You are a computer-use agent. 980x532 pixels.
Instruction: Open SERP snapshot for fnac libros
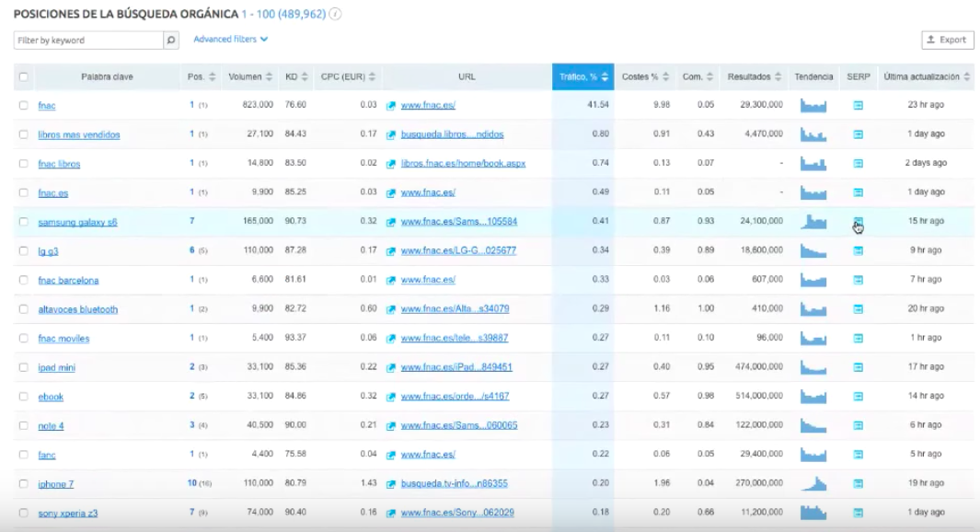coord(859,163)
